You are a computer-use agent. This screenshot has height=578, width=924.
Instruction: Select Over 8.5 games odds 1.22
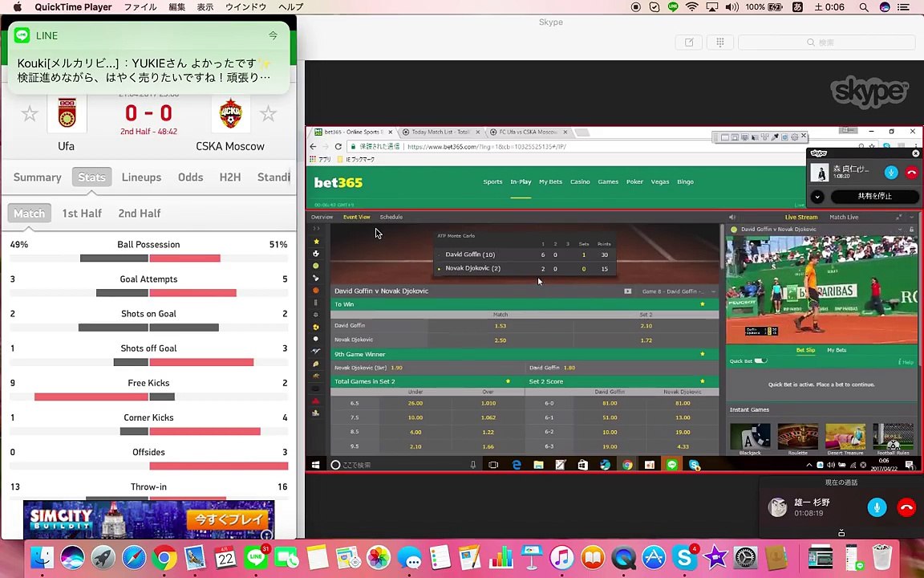[x=488, y=432]
